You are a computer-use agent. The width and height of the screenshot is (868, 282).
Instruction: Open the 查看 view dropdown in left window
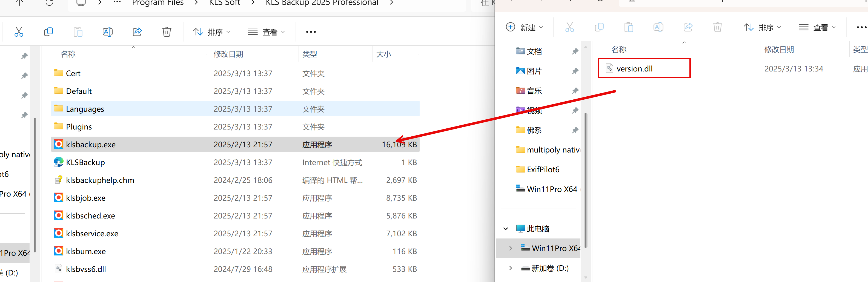click(266, 32)
